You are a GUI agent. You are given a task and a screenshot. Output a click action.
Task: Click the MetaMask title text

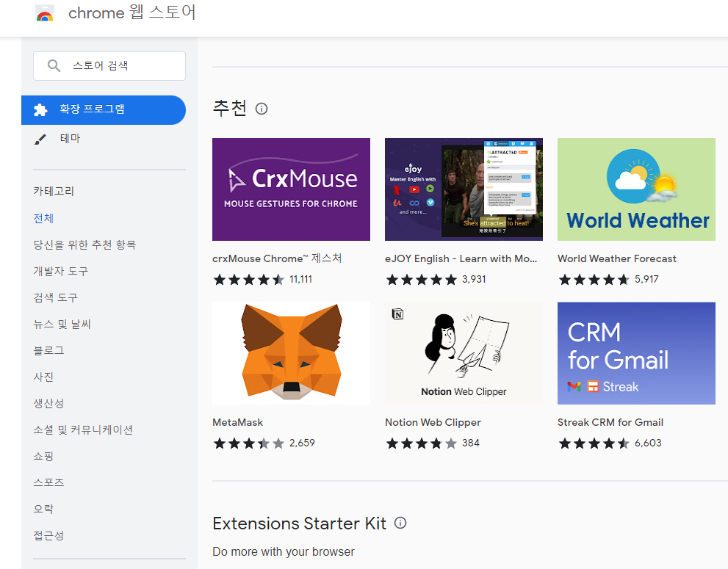(x=238, y=422)
